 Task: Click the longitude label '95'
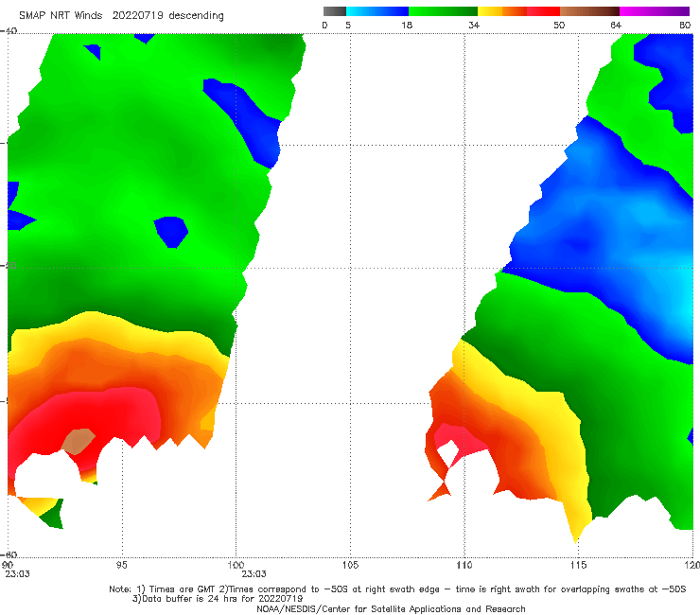[121, 566]
